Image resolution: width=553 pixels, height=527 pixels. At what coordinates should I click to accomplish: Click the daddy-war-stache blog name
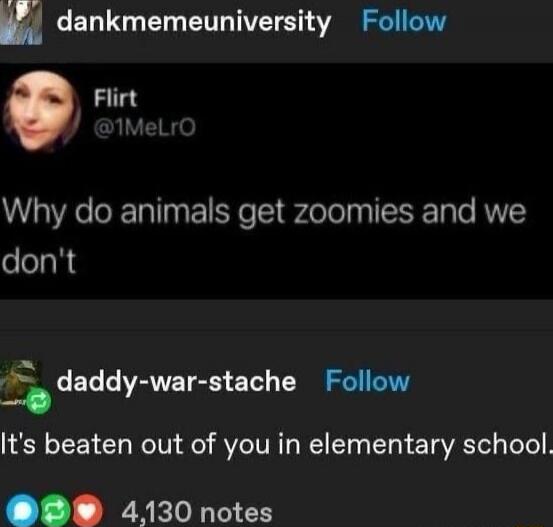[x=176, y=382]
